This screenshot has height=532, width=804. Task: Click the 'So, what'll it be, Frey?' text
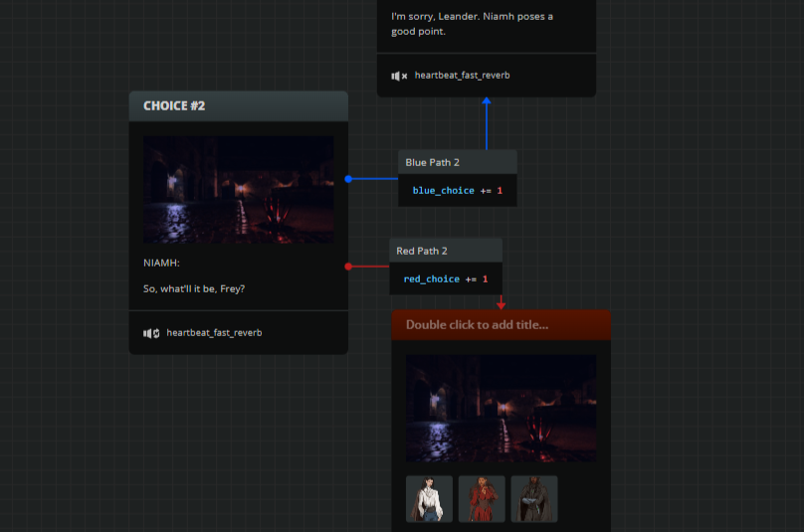pos(194,289)
